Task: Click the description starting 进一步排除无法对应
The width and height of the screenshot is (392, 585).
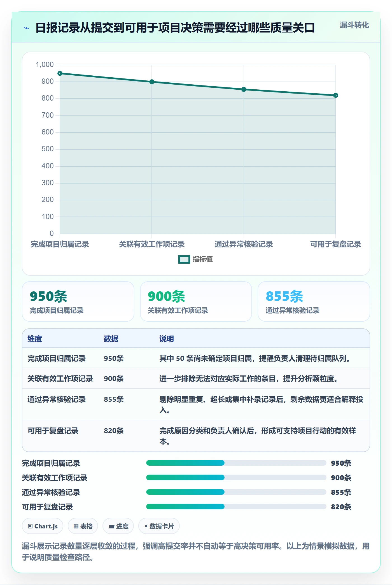Action: pos(249,379)
